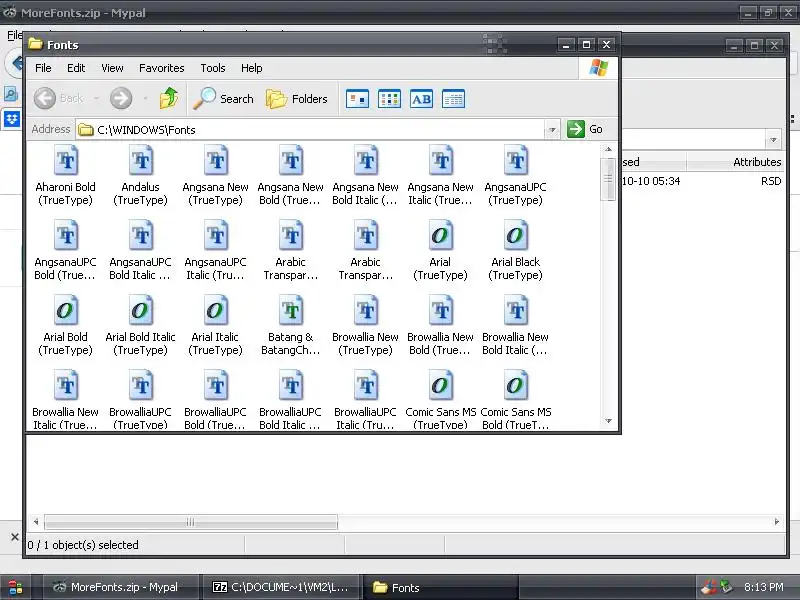This screenshot has height=600, width=800.
Task: Click horizontal scrollbar thumb in background window
Action: point(191,522)
